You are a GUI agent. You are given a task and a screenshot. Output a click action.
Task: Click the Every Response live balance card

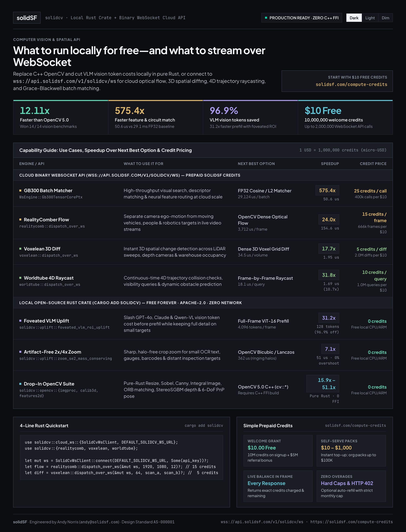coord(278,486)
